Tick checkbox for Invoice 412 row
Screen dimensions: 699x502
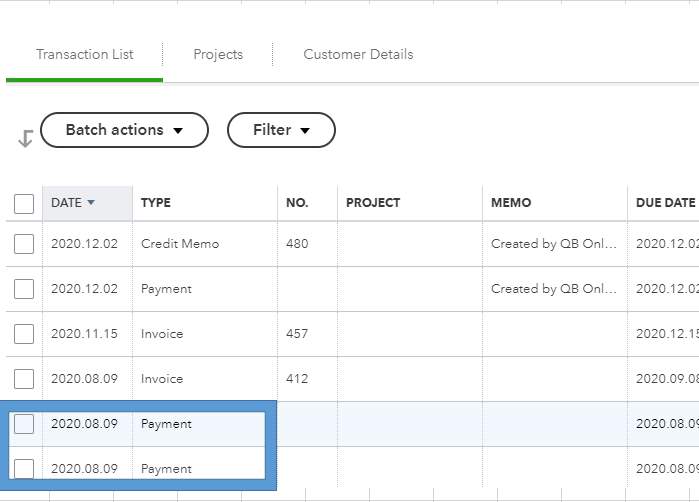coord(24,379)
